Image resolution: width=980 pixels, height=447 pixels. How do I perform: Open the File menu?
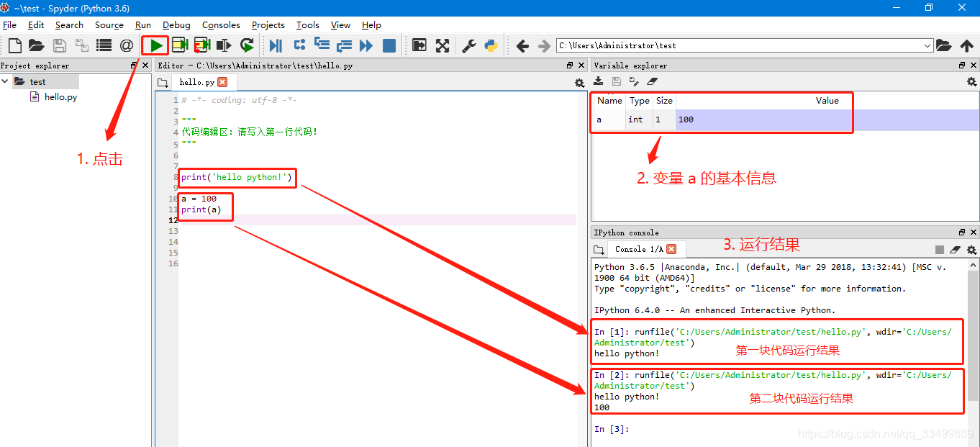[x=9, y=25]
